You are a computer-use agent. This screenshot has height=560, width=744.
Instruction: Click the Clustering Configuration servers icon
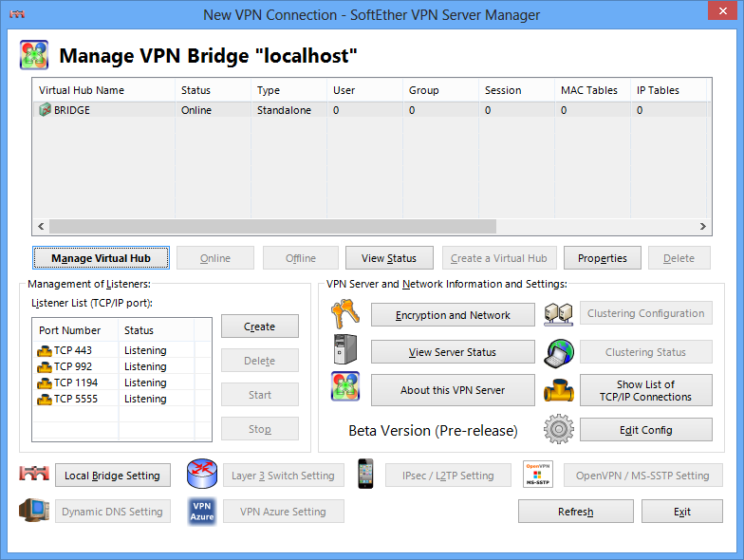[558, 313]
